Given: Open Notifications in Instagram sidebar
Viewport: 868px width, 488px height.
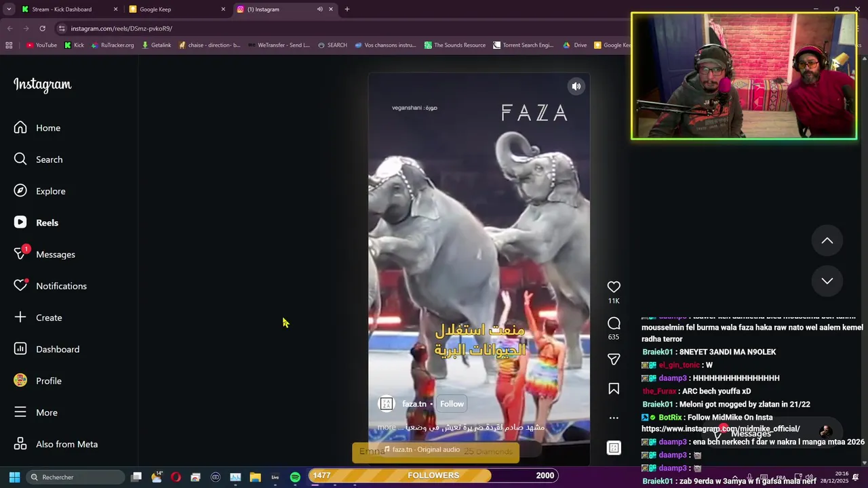Looking at the screenshot, I should coord(51,286).
